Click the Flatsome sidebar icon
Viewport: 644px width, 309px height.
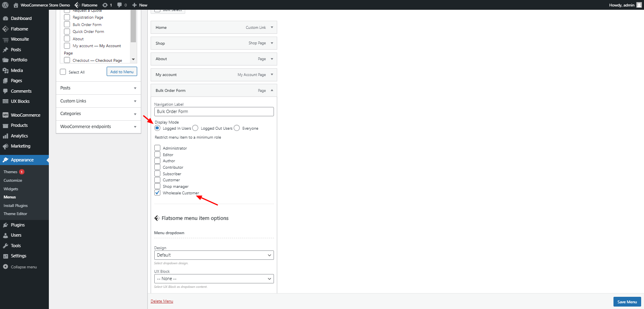pyautogui.click(x=5, y=29)
